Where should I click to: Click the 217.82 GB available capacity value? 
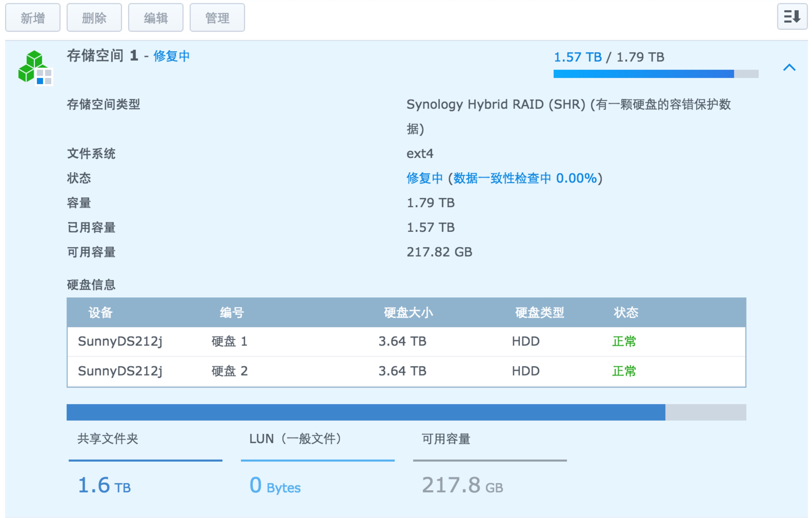[439, 252]
